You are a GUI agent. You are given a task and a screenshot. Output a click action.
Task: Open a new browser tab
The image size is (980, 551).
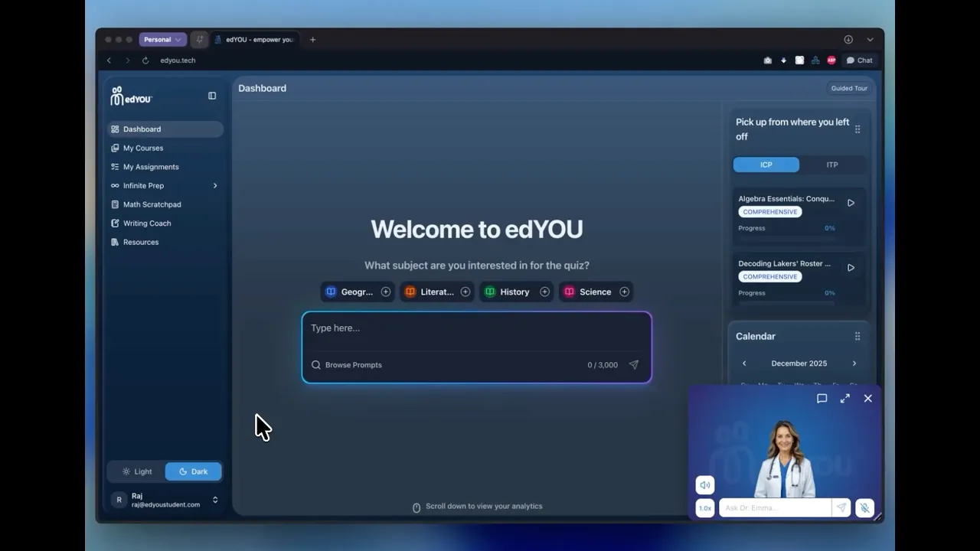(x=312, y=40)
